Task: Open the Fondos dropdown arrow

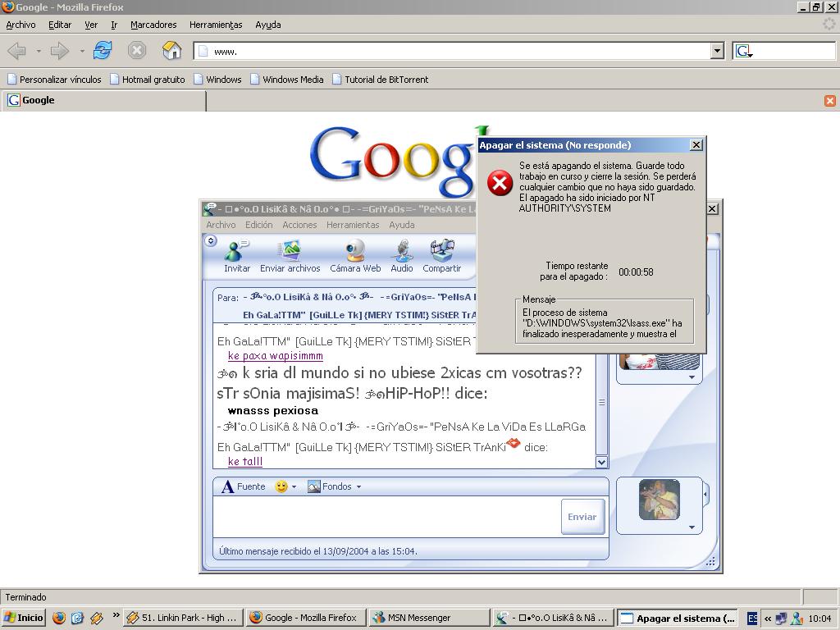Action: coord(359,487)
